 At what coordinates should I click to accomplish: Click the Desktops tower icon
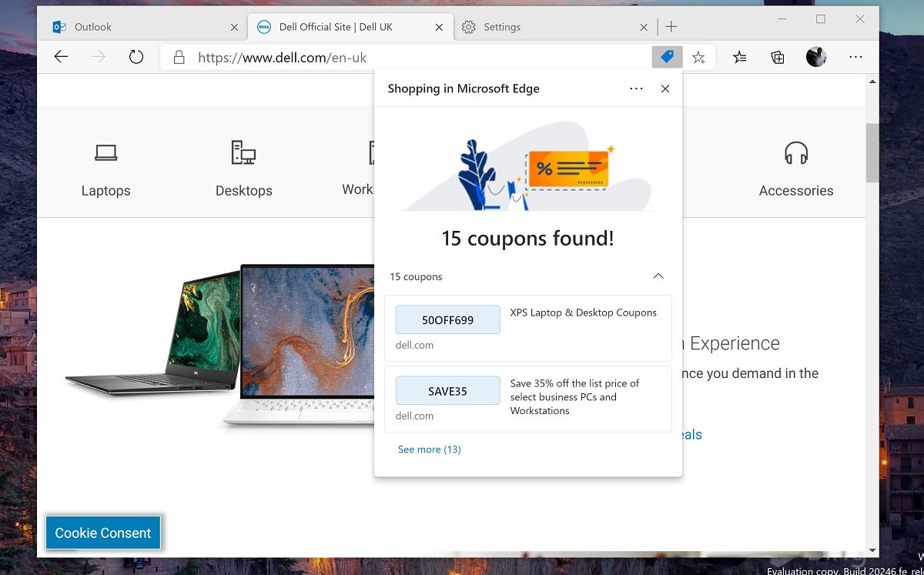[243, 152]
